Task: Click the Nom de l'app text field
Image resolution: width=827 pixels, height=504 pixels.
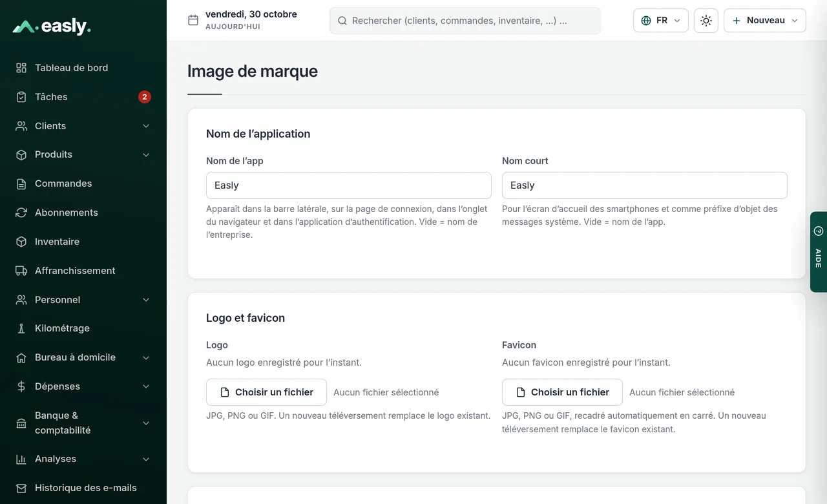Action: (349, 185)
